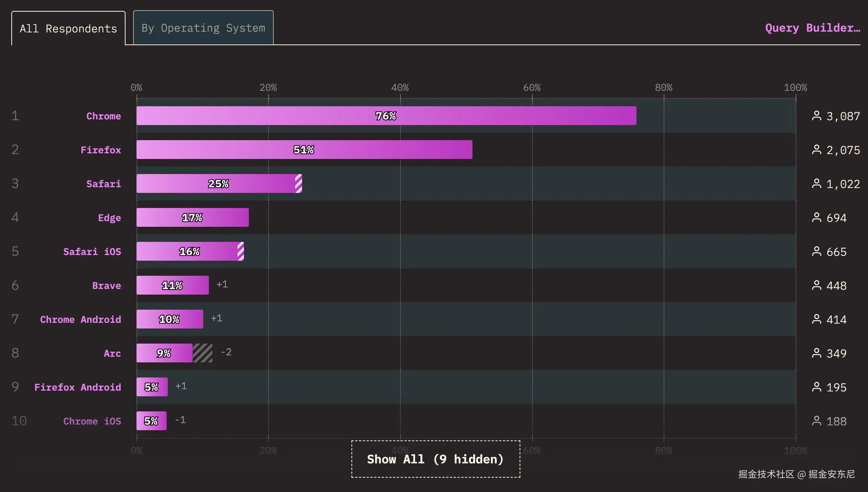Click the Brave 11% bar
The width and height of the screenshot is (868, 492).
pyautogui.click(x=172, y=285)
